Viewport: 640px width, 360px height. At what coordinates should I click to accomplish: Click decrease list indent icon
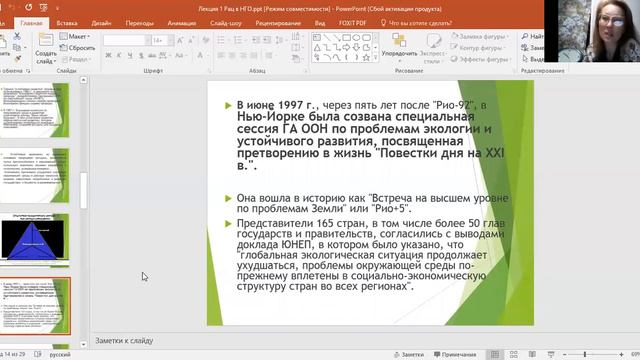256,40
